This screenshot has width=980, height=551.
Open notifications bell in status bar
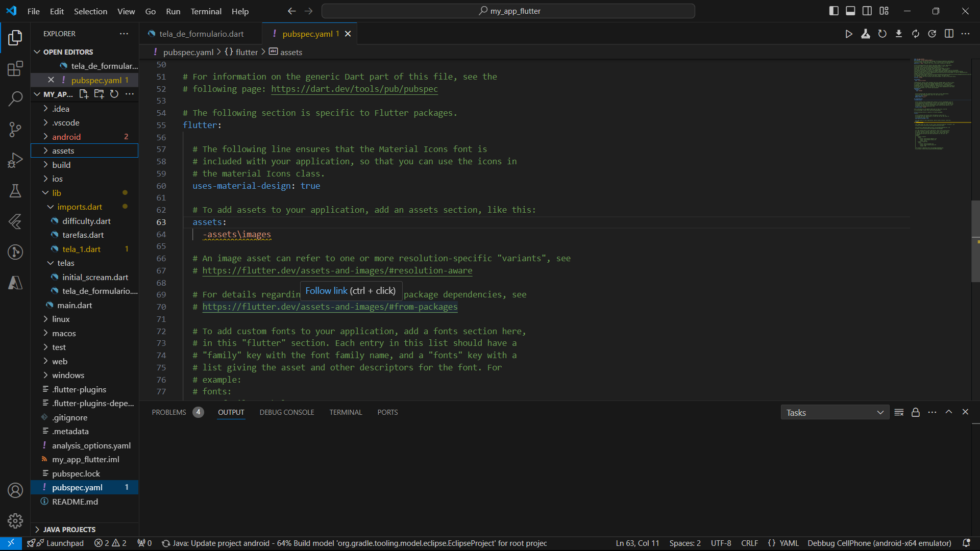click(966, 543)
